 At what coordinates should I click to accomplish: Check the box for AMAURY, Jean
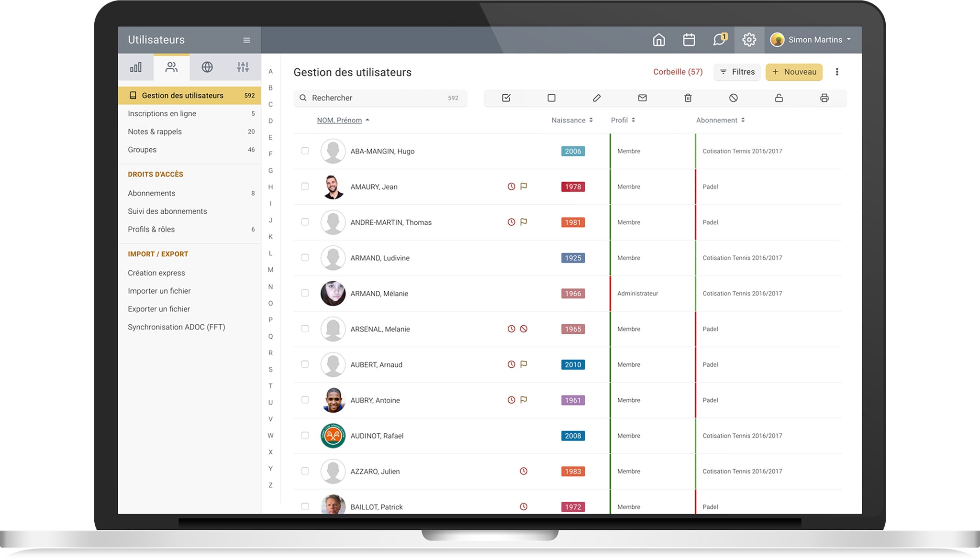pyautogui.click(x=305, y=187)
